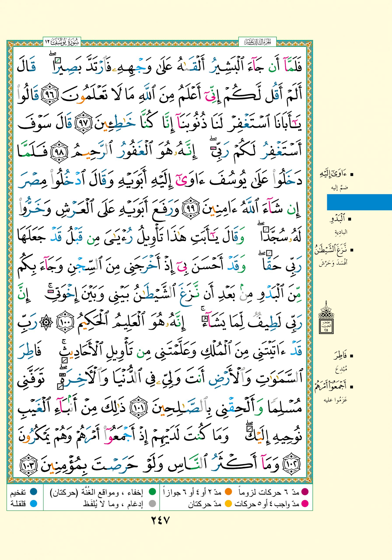Select the dark blue Tafkhim legend dot
The image size is (392, 560).
33,492
